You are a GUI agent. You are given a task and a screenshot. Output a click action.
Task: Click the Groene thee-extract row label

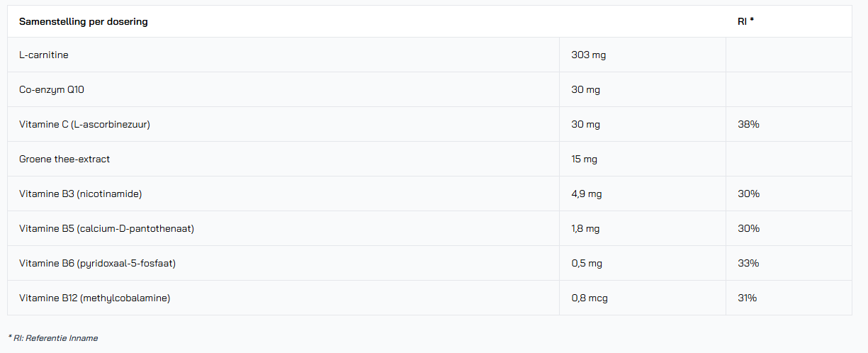(x=64, y=159)
